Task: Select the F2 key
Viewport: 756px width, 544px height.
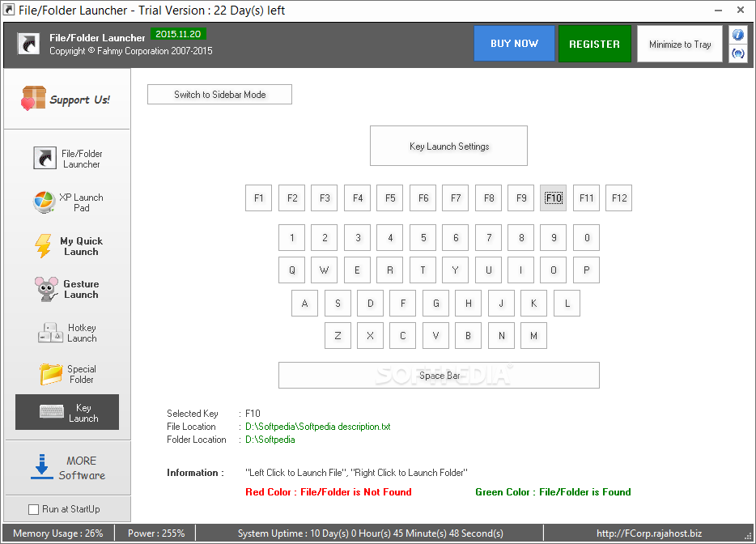Action: coord(291,198)
